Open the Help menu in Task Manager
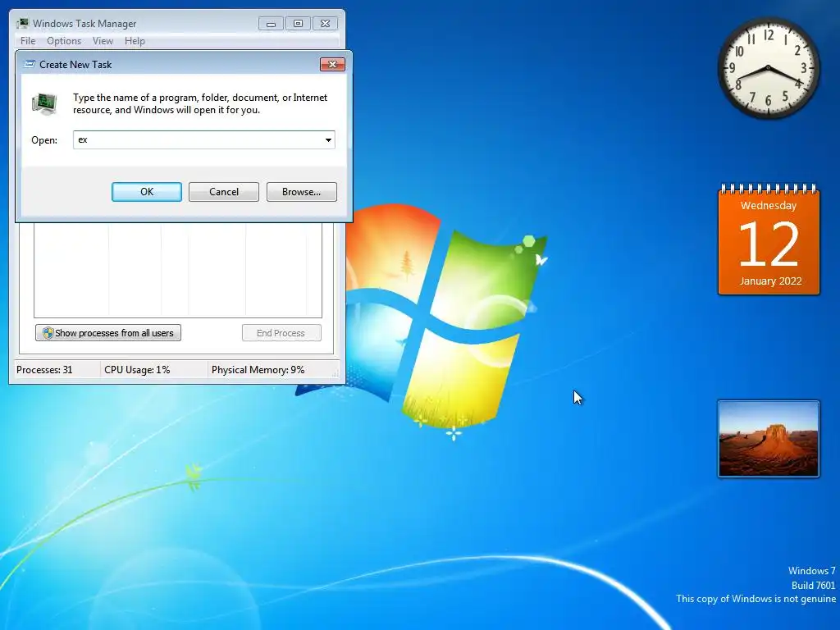The height and width of the screenshot is (630, 840). click(x=135, y=41)
